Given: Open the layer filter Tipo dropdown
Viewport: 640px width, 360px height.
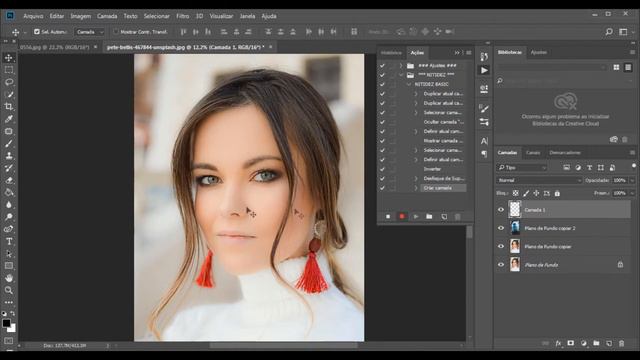Looking at the screenshot, I should 522,168.
